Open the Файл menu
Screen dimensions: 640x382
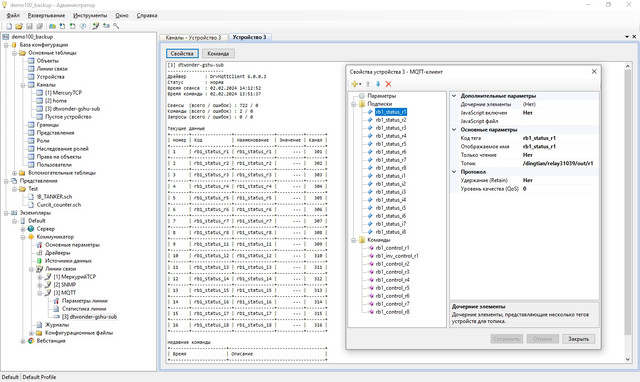[13, 16]
